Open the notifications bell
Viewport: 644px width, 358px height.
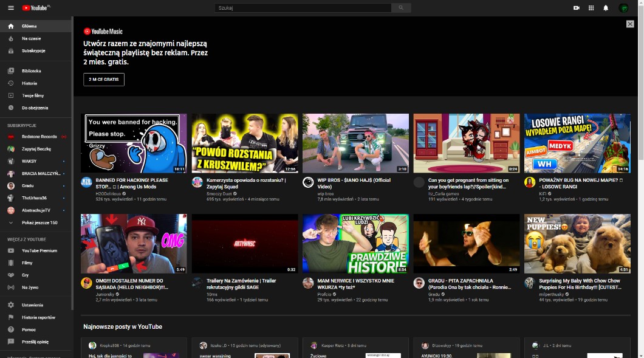pyautogui.click(x=606, y=8)
